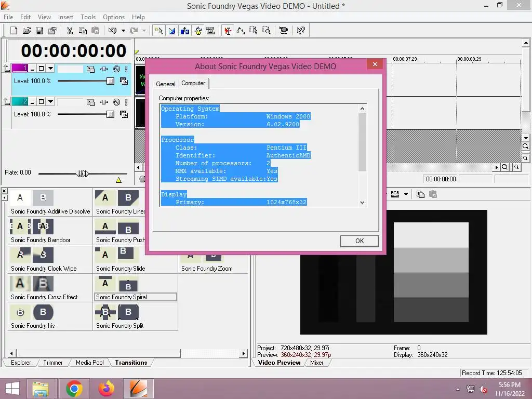
Task: Click the track 1 name scribble field
Action: click(70, 69)
